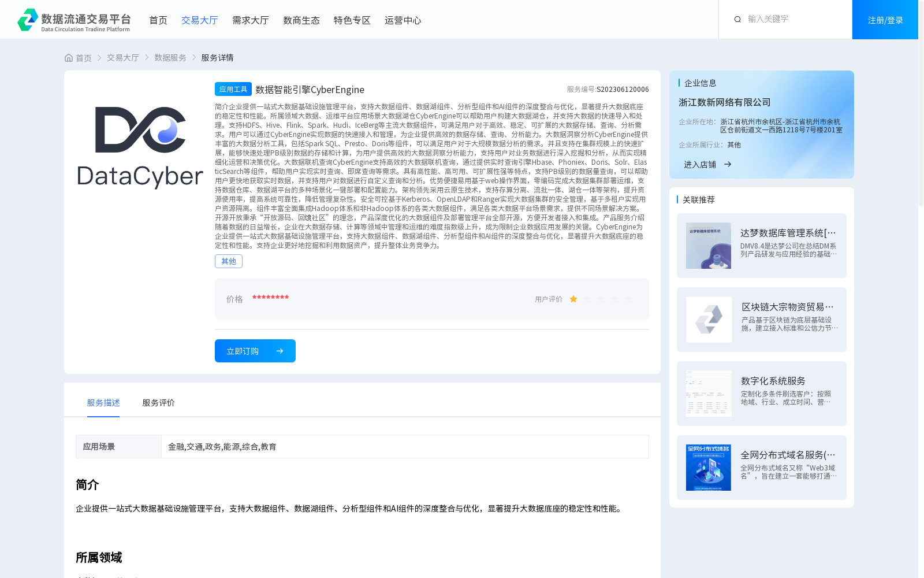Click the first rating star
Viewport: 924px width, 578px height.
[x=573, y=299]
